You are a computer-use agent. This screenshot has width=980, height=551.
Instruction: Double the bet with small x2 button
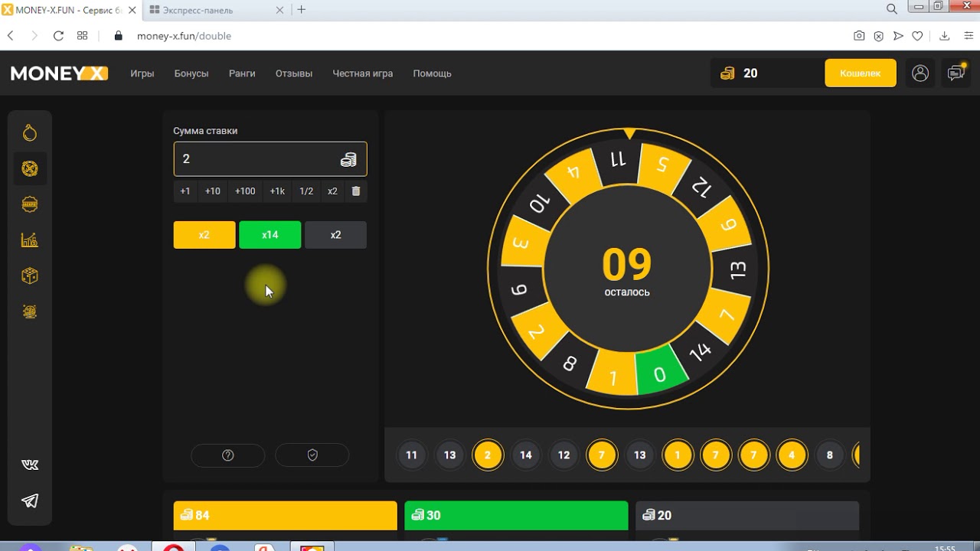point(332,191)
